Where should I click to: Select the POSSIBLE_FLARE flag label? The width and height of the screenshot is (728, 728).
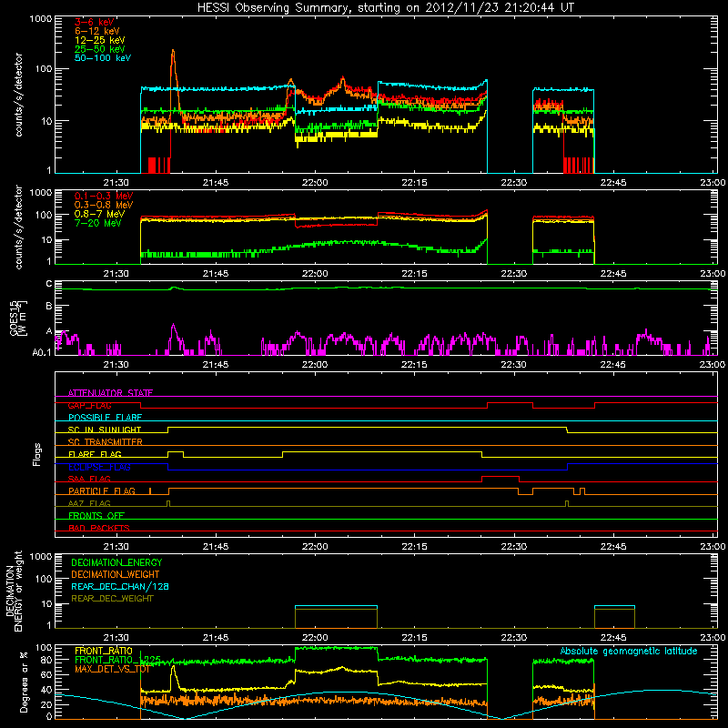[x=105, y=418]
